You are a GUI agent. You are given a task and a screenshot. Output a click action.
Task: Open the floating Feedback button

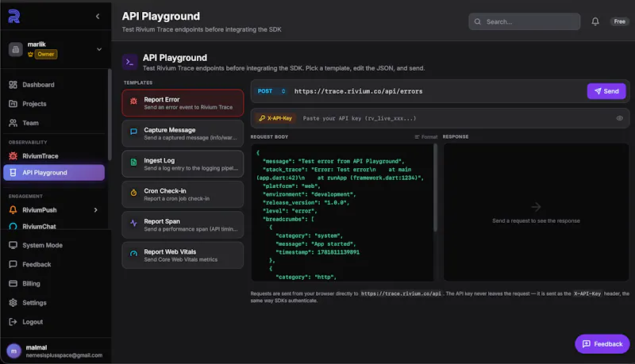(602, 344)
